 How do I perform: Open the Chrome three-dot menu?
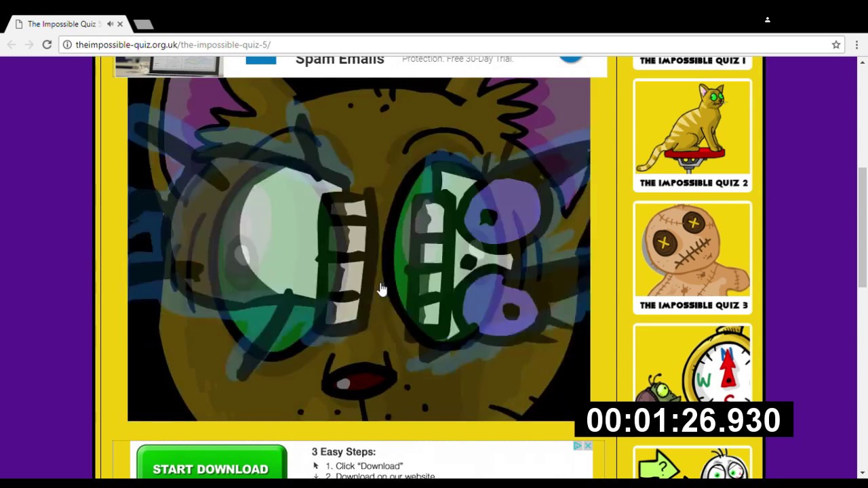856,45
